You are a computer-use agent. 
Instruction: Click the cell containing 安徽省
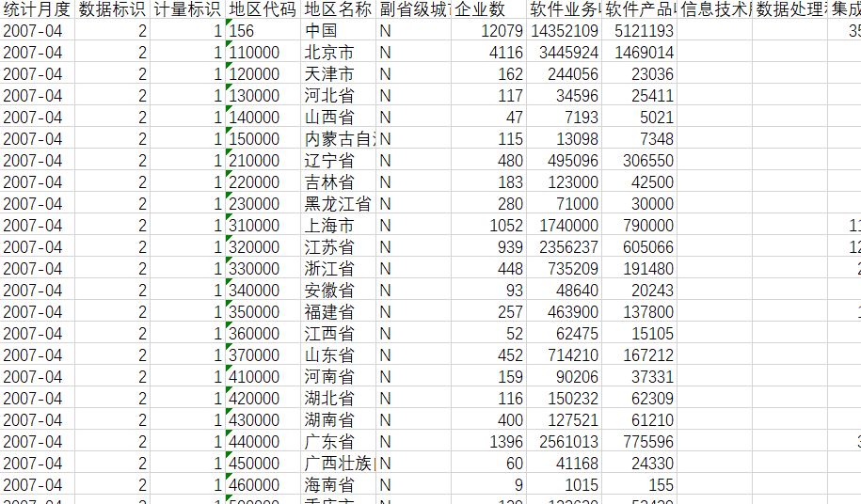(338, 291)
